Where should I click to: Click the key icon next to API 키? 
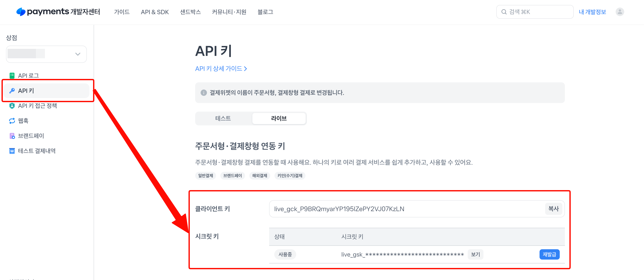[12, 91]
